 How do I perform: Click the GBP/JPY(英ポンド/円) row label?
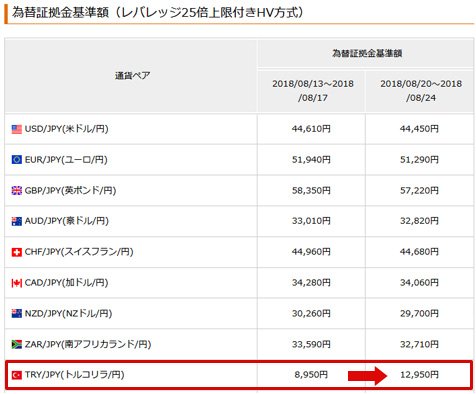click(70, 191)
